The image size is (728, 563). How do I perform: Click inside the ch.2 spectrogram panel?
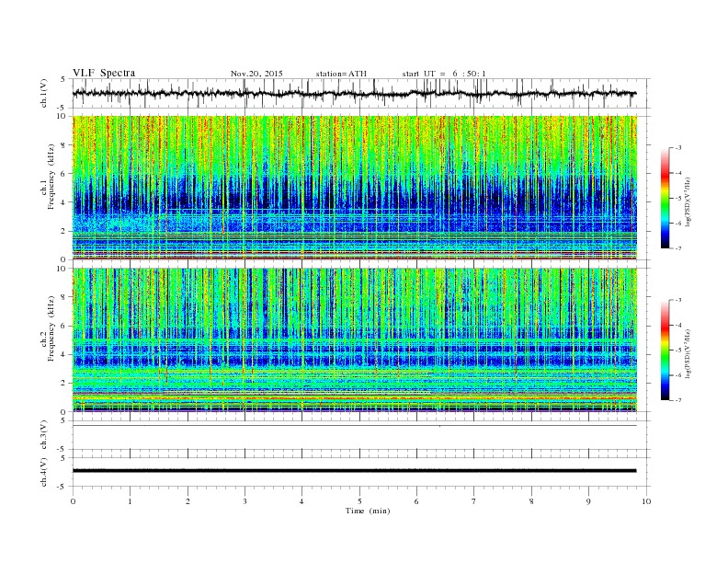point(355,340)
